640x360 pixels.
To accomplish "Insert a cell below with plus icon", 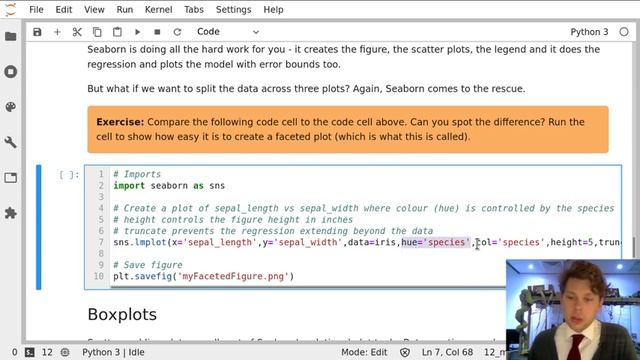I will coord(57,32).
